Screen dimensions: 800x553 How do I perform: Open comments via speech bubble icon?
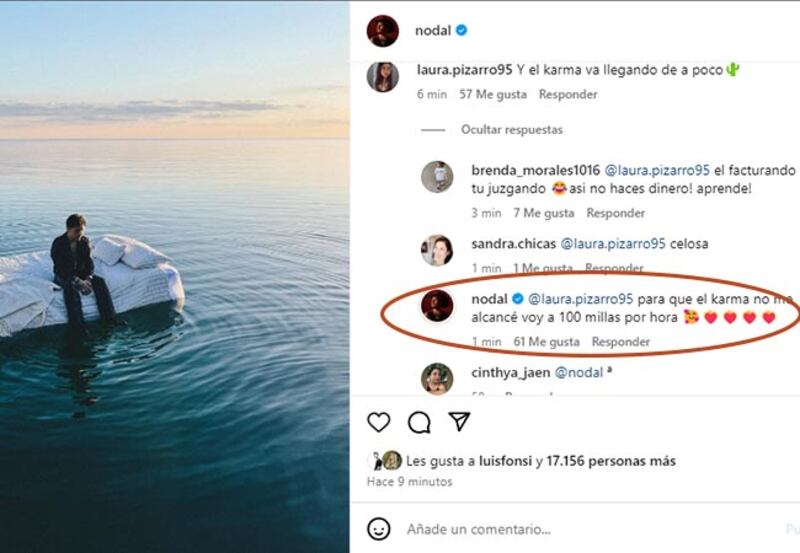pos(419,422)
